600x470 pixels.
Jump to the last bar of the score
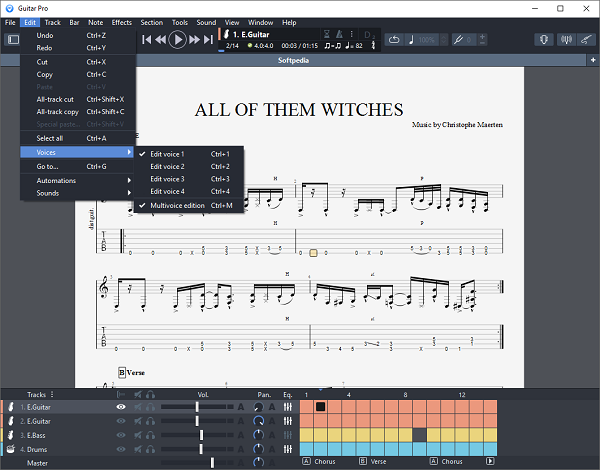point(209,39)
